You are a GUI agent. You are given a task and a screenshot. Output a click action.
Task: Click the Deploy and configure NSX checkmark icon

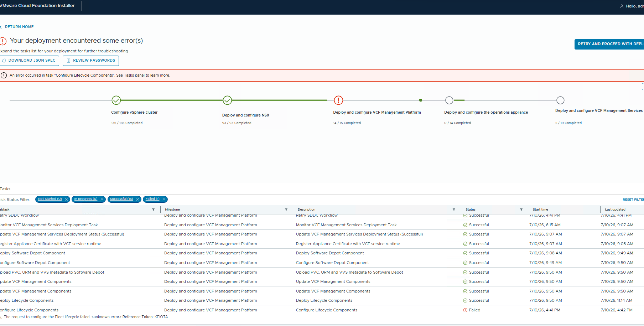(x=227, y=100)
